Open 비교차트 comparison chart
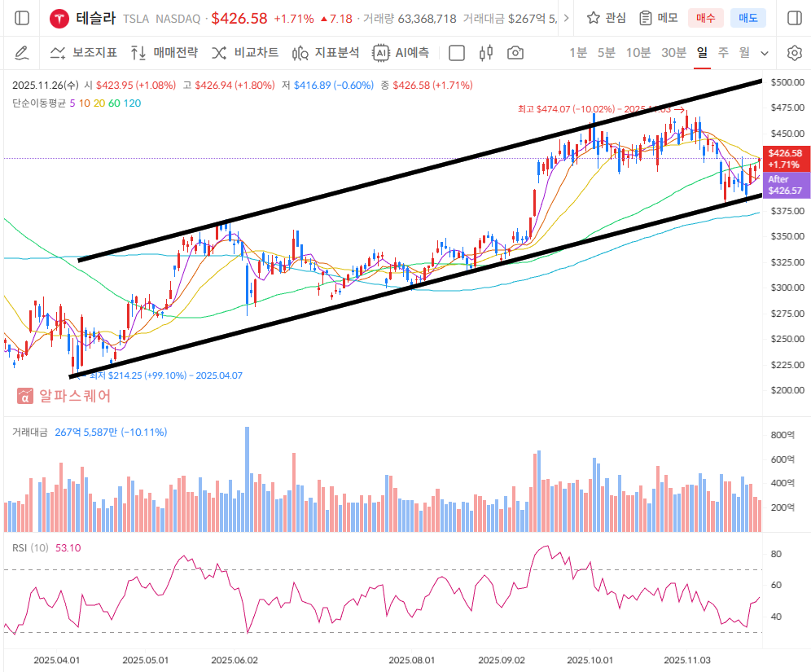The image size is (811, 672). [245, 53]
